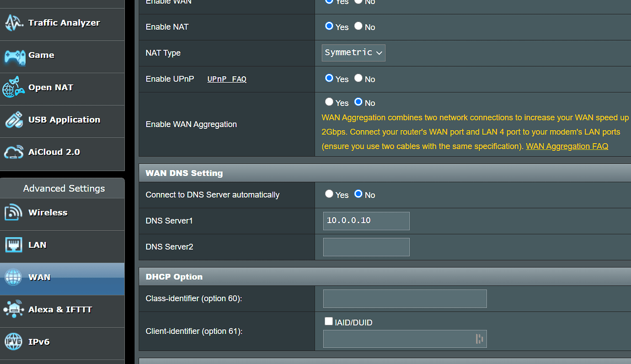Enable WAN Aggregation by choosing Yes
The image size is (631, 364).
(329, 102)
